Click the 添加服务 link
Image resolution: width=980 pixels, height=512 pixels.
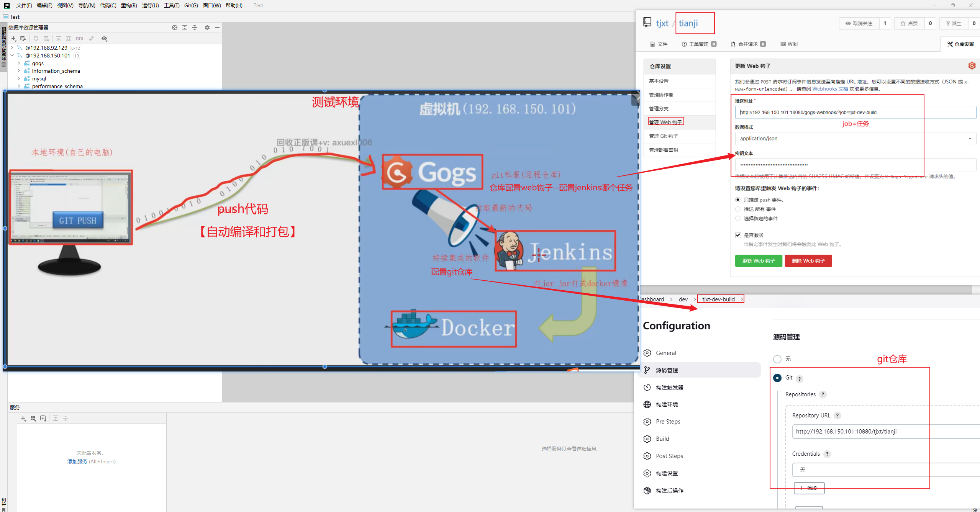[77, 461]
